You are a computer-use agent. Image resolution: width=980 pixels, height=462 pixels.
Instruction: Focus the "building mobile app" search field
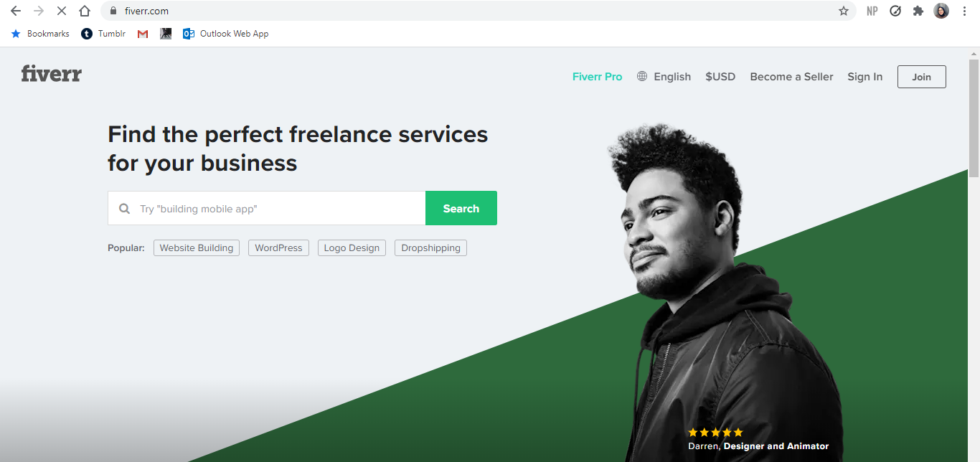pos(267,208)
